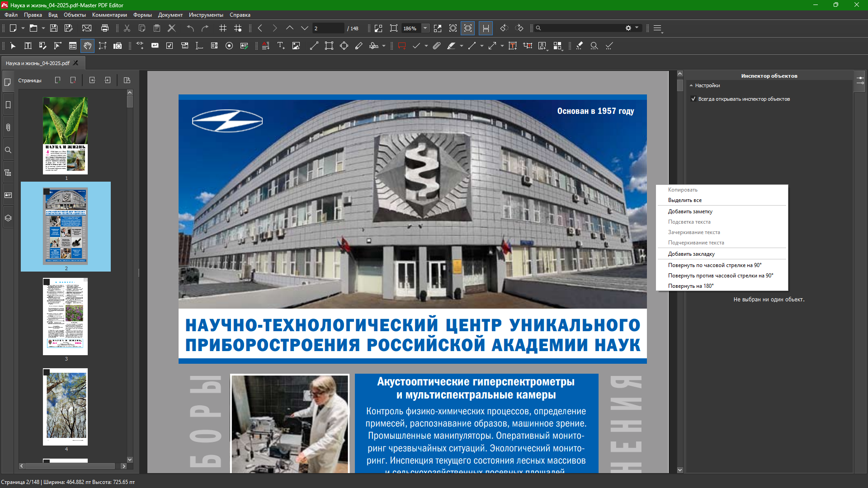The height and width of the screenshot is (488, 868).
Task: Open the zoom level 186% dropdown
Action: tap(425, 28)
